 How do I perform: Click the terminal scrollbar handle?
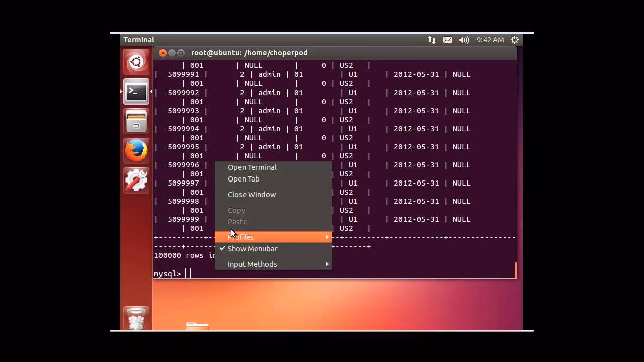point(516,270)
